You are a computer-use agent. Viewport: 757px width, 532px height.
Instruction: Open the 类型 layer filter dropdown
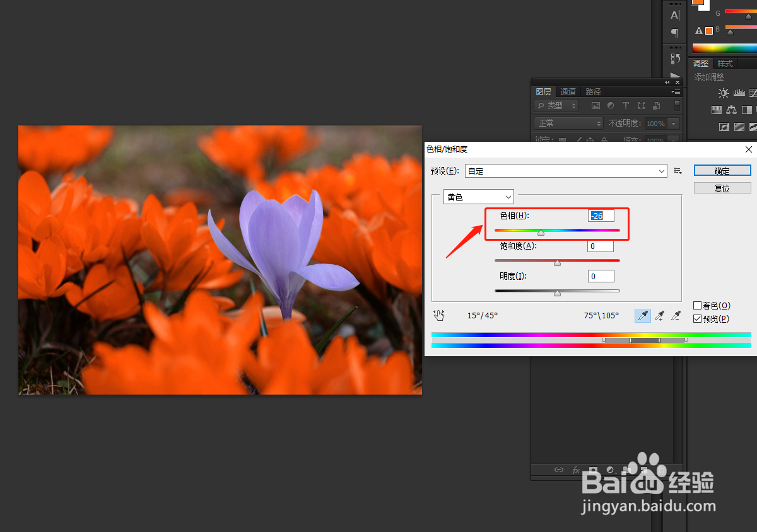[556, 106]
